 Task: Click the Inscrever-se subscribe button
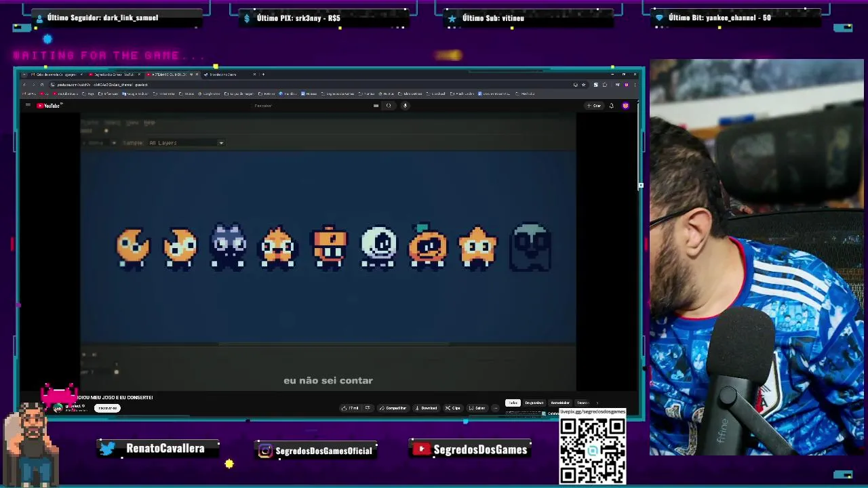pyautogui.click(x=107, y=408)
